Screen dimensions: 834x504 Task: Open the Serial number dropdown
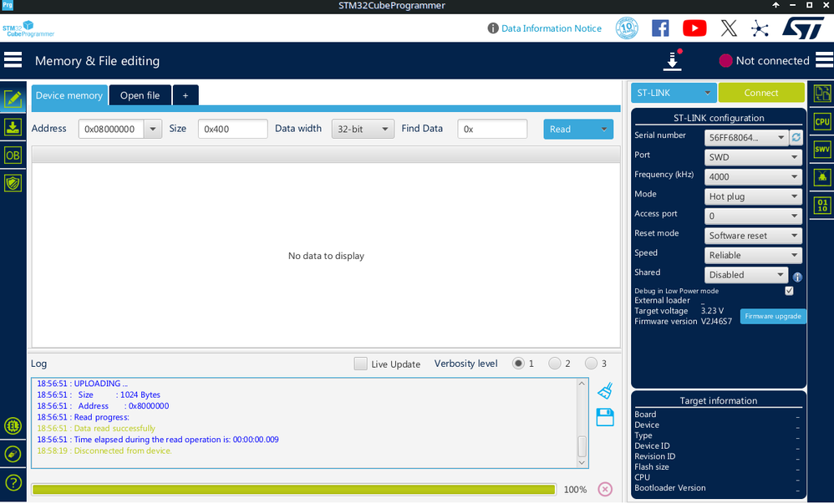(745, 138)
